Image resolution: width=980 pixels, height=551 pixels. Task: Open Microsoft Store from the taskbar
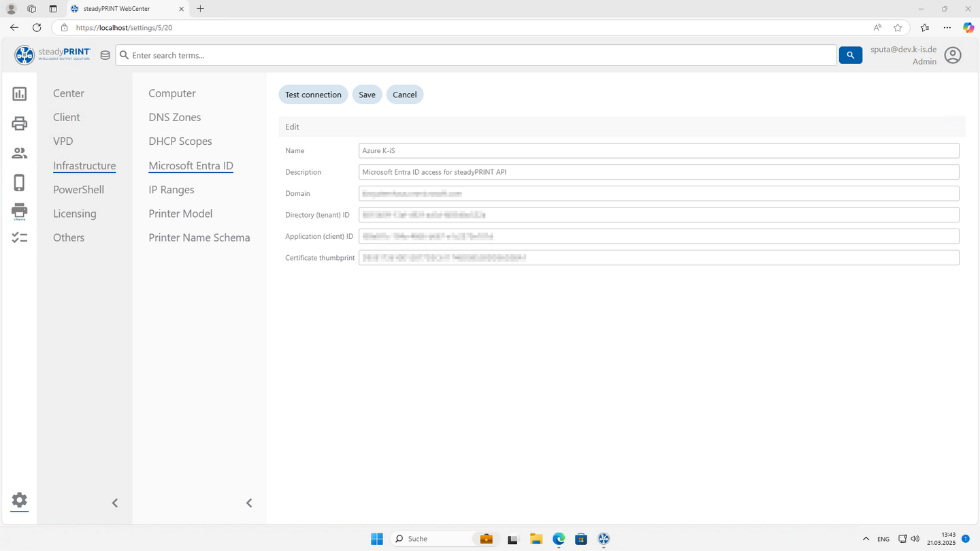(581, 539)
